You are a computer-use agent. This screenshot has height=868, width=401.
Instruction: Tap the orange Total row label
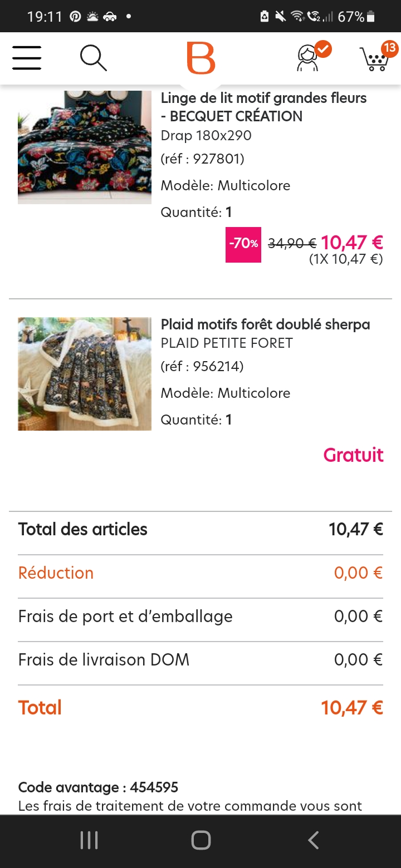click(x=40, y=708)
